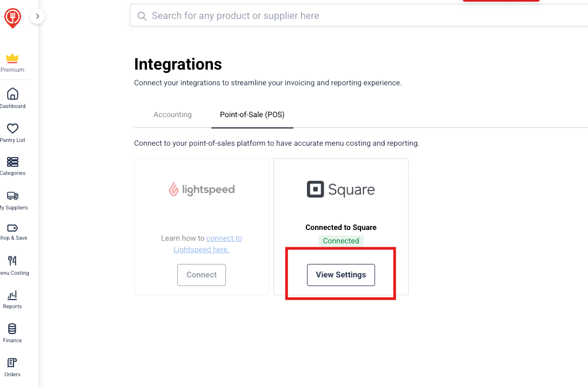Open Shop & Save tag icon
588x387 pixels.
[x=12, y=228]
